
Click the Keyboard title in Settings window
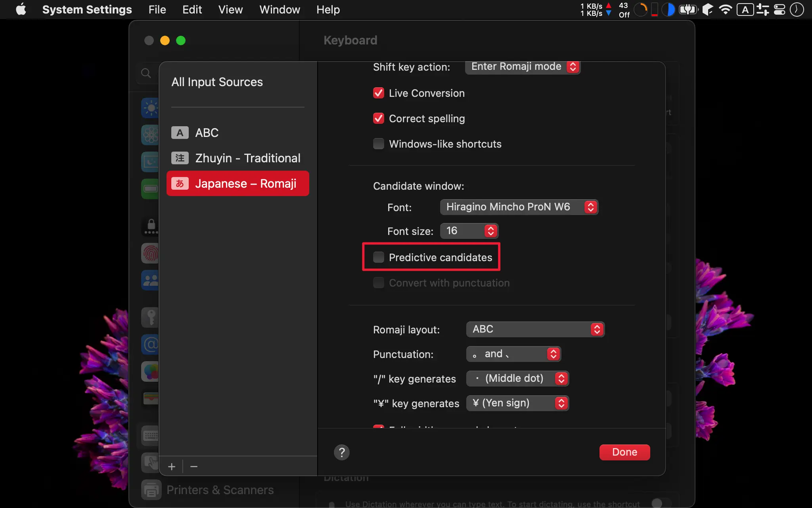click(x=350, y=40)
